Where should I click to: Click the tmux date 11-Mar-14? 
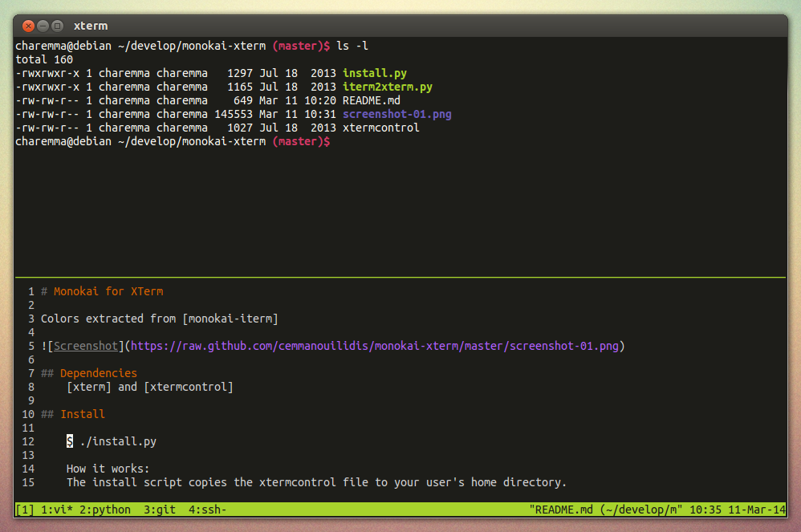pos(757,510)
